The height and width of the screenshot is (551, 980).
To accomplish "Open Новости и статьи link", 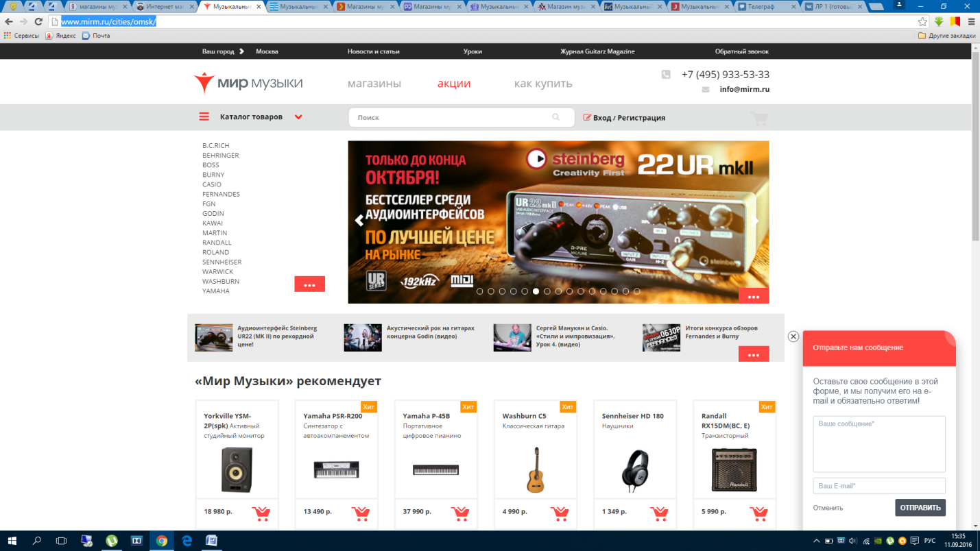I will tap(374, 51).
